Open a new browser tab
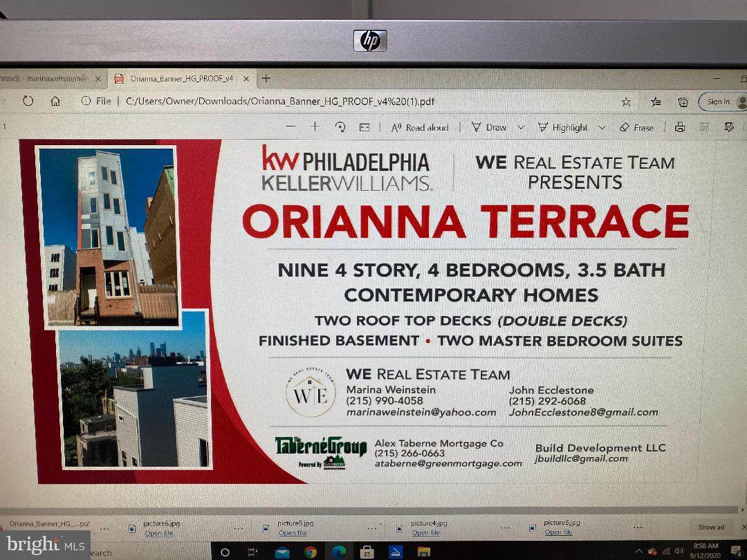 coord(266,78)
